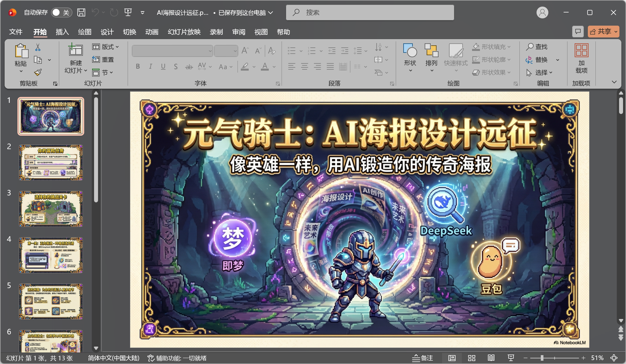The image size is (626, 364).
Task: Expand Customize Quick Access Toolbar arrow
Action: coord(142,12)
